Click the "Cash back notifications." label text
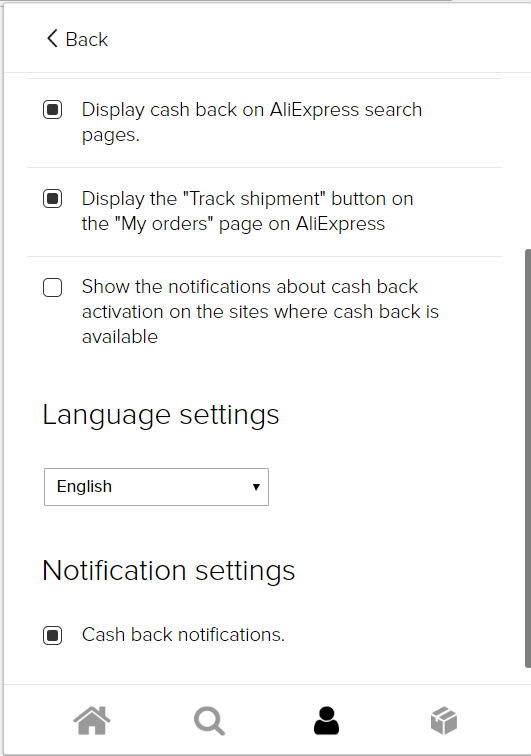This screenshot has width=531, height=756. pyautogui.click(x=183, y=634)
